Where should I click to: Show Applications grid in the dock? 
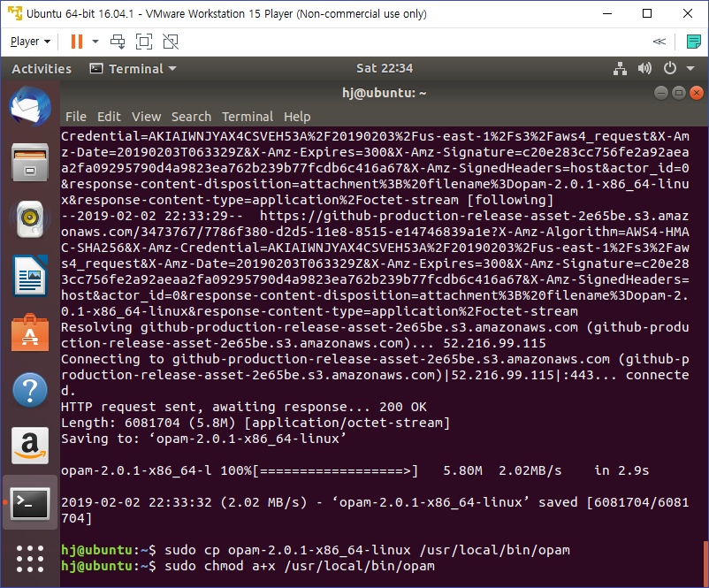tap(30, 559)
